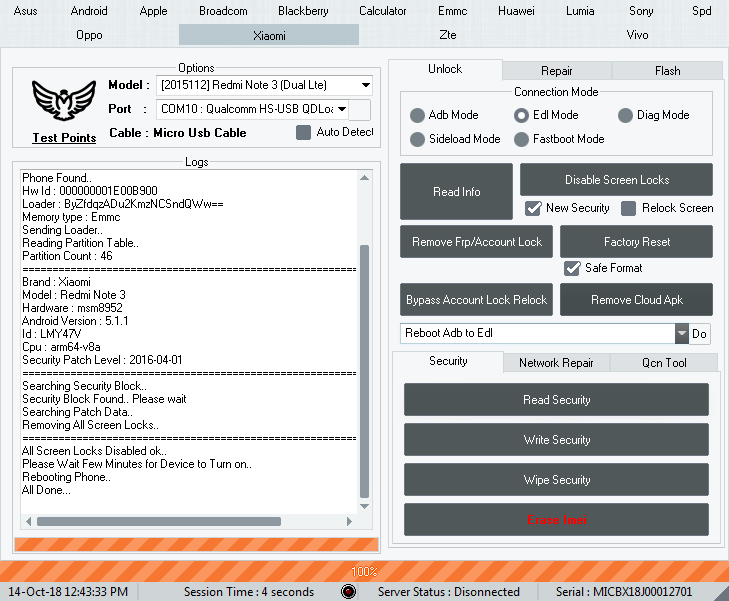Click the logs scroll left arrow
Viewport: 729px width, 601px height.
[29, 522]
